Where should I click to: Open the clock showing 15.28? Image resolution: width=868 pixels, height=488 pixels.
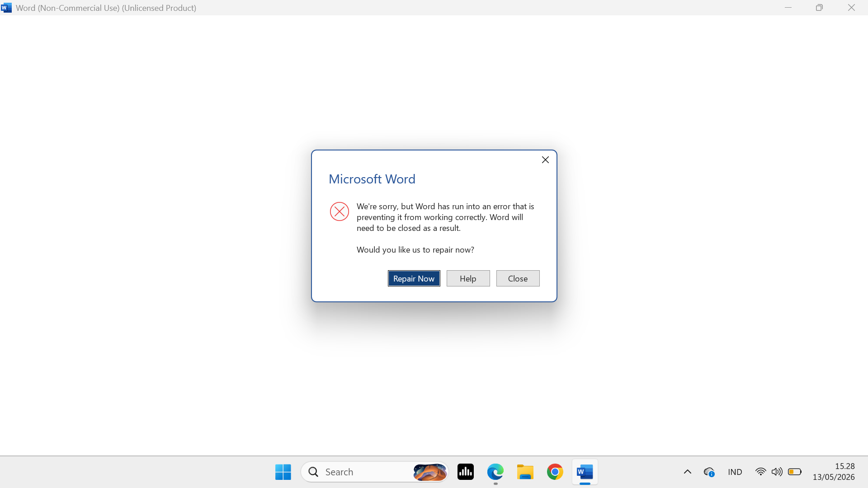click(x=844, y=466)
